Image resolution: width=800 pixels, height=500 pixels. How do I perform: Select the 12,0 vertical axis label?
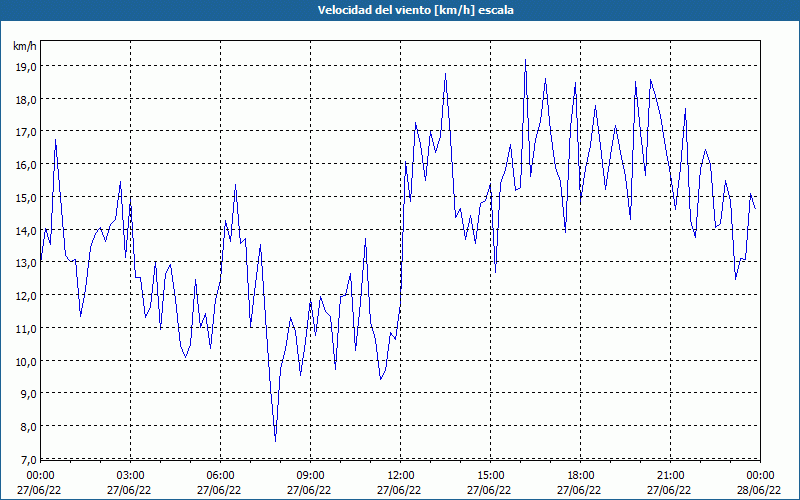tap(26, 295)
